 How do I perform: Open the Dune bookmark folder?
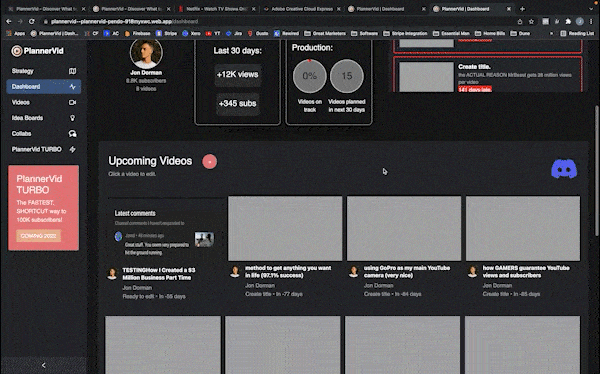[520, 34]
